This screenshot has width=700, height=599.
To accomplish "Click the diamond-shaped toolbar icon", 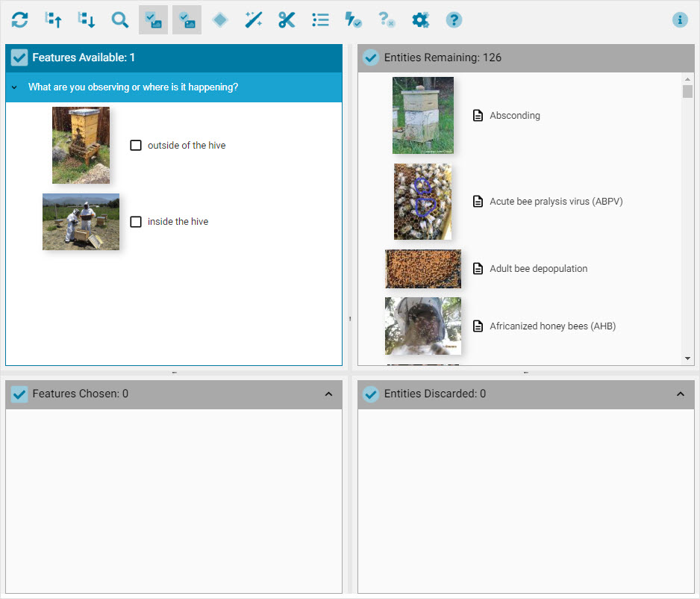I will [x=219, y=20].
